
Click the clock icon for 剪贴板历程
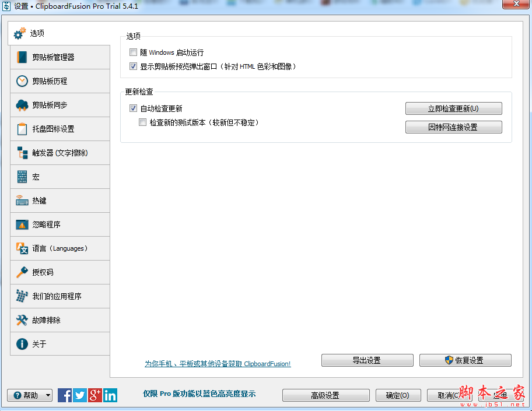point(22,81)
